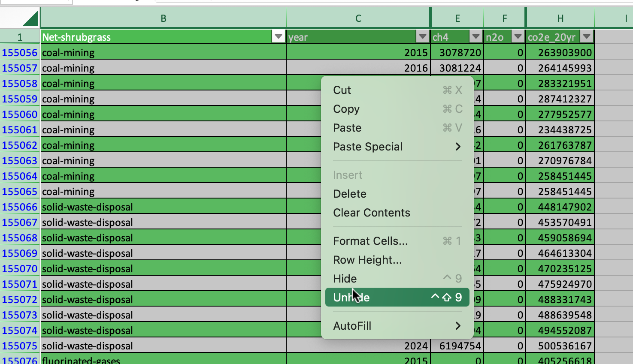This screenshot has height=364, width=633.
Task: Click cell with value 494552087
Action: coord(560,331)
